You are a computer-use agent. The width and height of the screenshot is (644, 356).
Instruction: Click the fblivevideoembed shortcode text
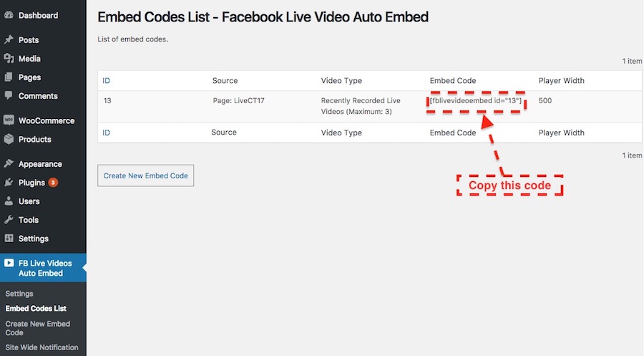[475, 101]
